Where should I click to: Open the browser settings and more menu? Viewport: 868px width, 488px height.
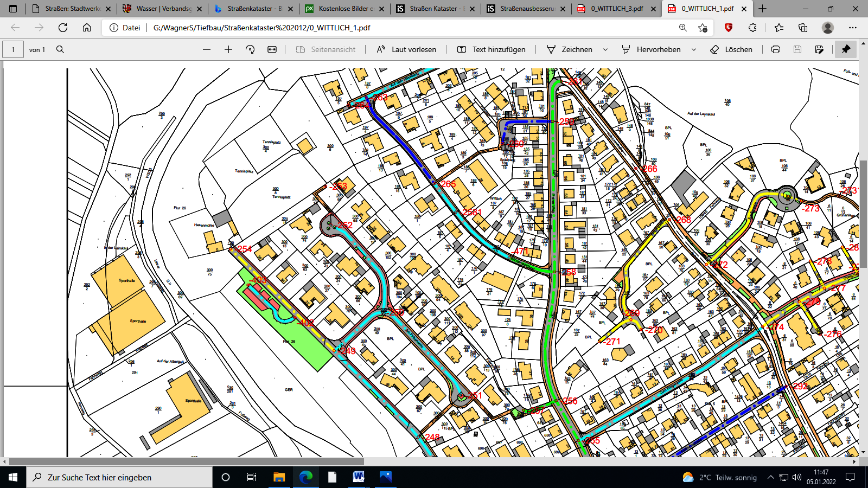tap(853, 28)
